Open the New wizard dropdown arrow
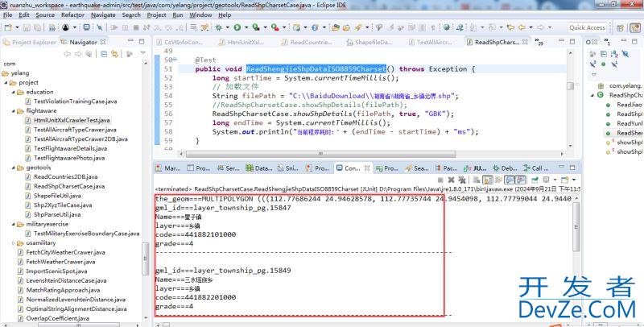This screenshot has width=644, height=327. (17, 27)
